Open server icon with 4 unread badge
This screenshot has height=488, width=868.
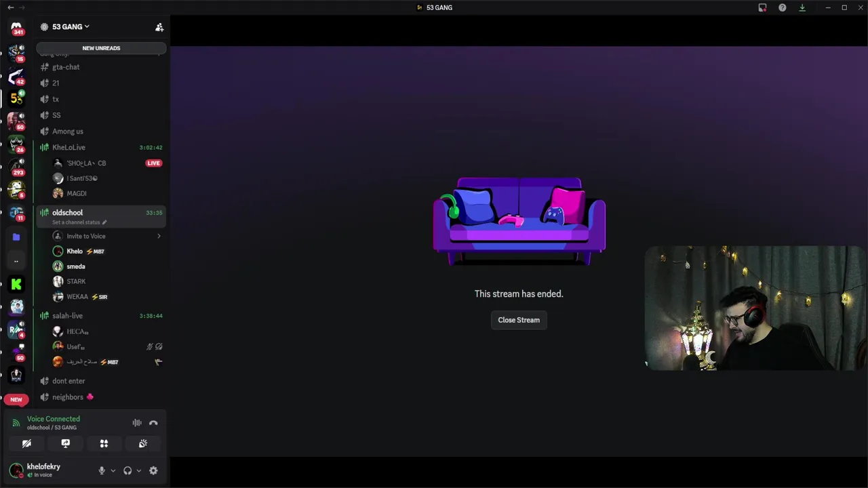[x=16, y=330]
